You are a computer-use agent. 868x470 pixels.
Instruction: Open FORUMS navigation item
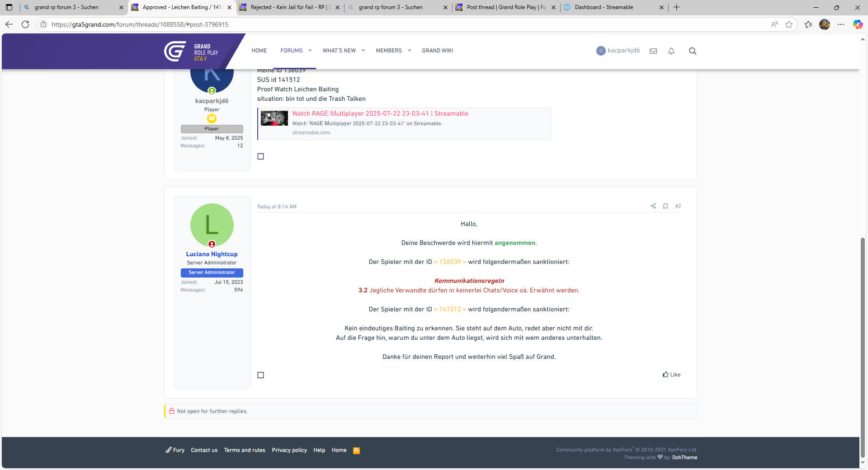[x=291, y=51]
